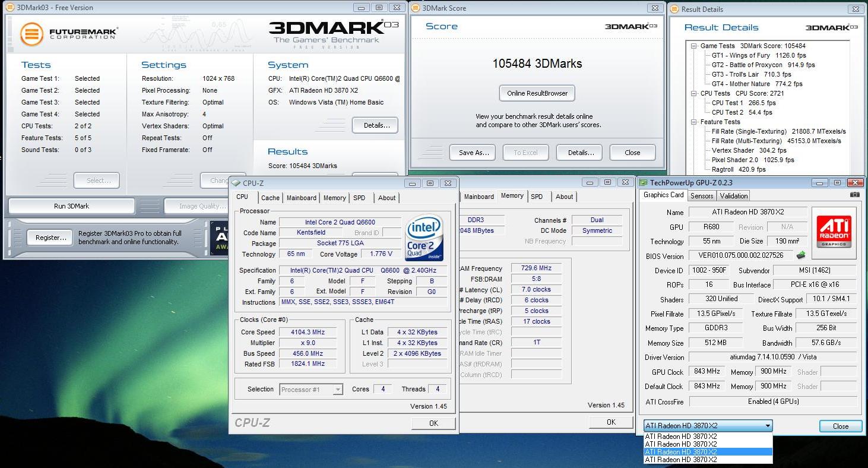Open the Memory tab in front CPU-Z
This screenshot has width=868, height=468.
point(335,198)
